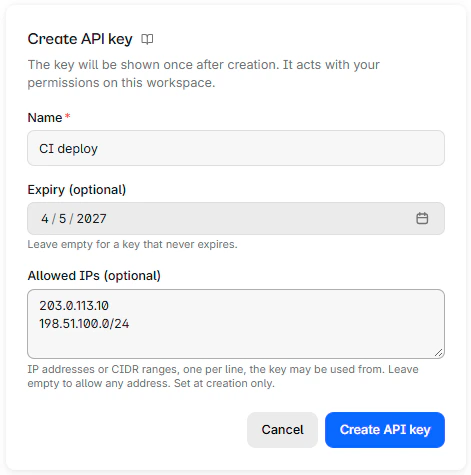Select the day value 5 in Expiry
Viewport: 471px width, 475px height.
click(x=62, y=219)
